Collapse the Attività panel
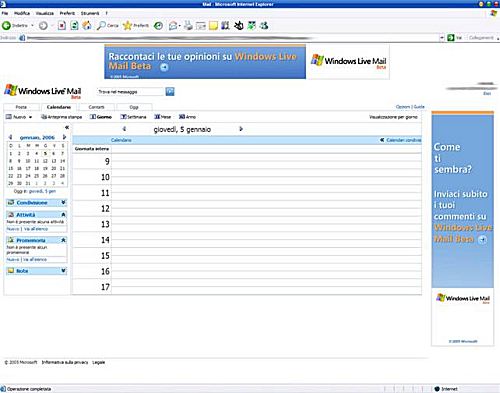 63,215
